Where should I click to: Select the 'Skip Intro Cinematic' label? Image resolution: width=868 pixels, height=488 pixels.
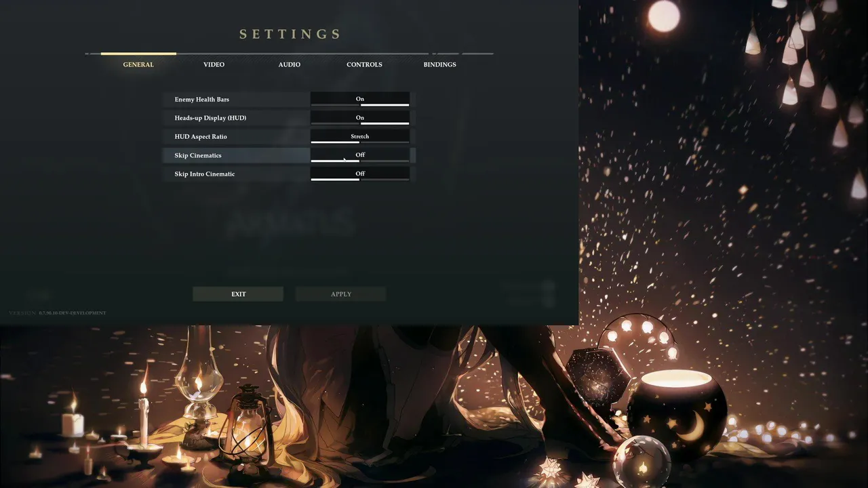pos(205,174)
